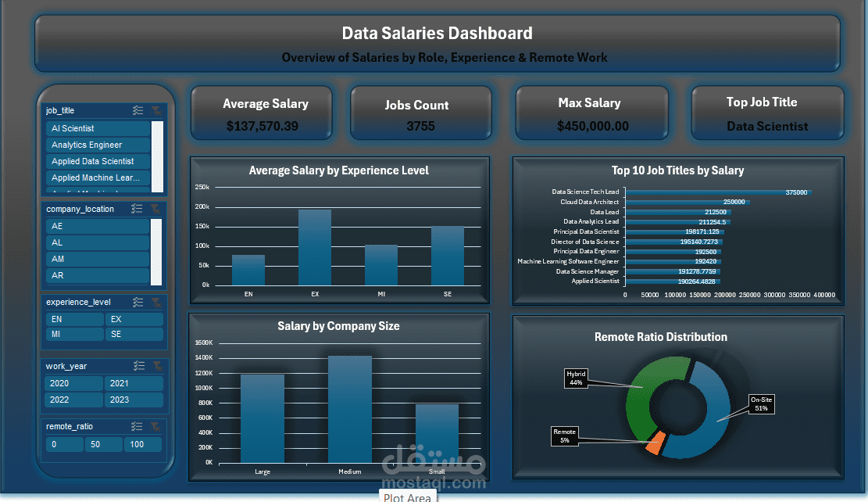Clear the company_location slicer filter
Image resolution: width=868 pixels, height=502 pixels.
(x=155, y=209)
